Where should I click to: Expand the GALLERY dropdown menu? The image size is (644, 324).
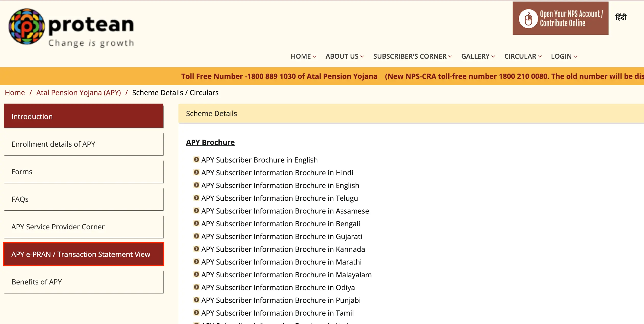pyautogui.click(x=478, y=56)
